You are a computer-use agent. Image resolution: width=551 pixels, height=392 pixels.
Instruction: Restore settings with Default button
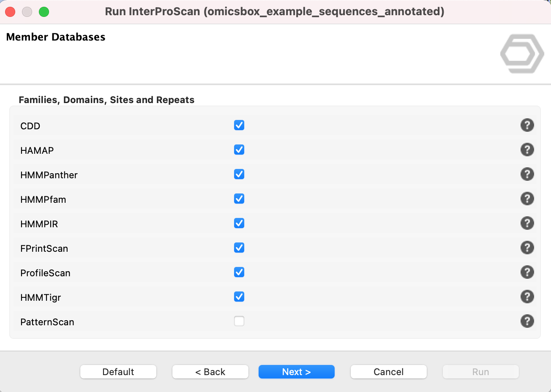click(118, 372)
